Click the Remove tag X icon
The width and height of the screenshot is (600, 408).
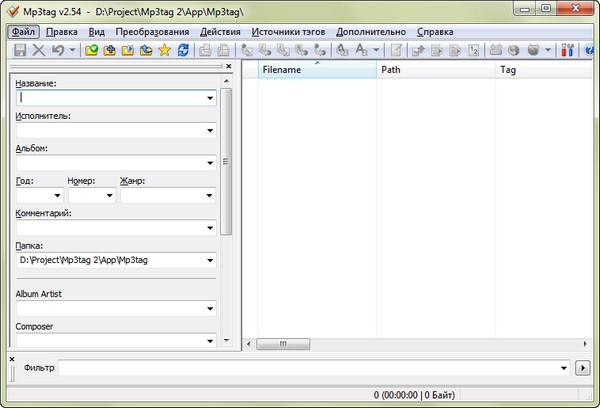pyautogui.click(x=39, y=50)
